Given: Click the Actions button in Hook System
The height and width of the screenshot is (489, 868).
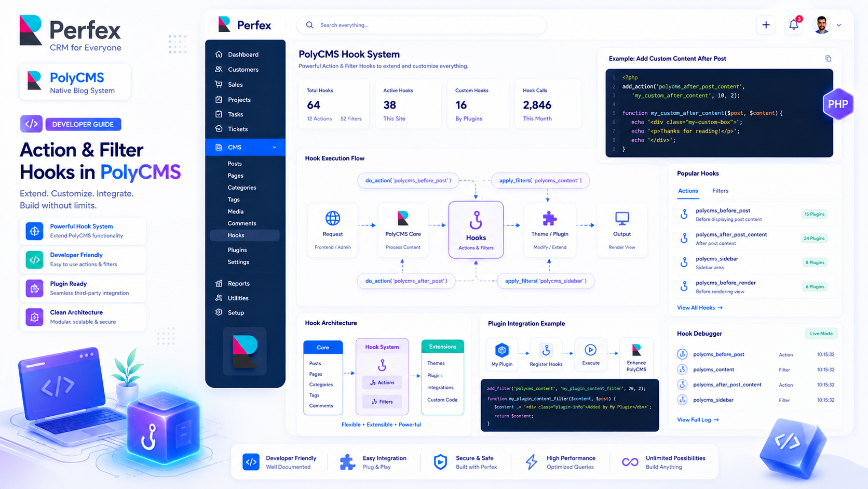Looking at the screenshot, I should tap(382, 382).
